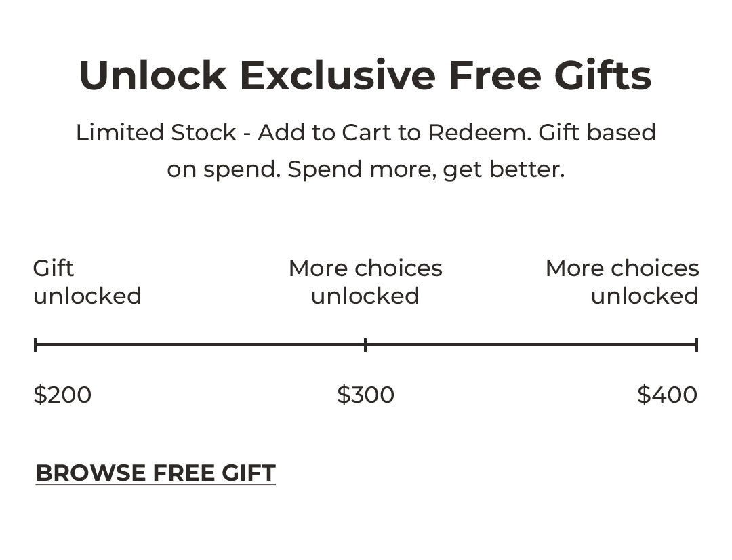Click the progress bar between $200 and $300
This screenshot has height=560, width=732.
pos(200,345)
